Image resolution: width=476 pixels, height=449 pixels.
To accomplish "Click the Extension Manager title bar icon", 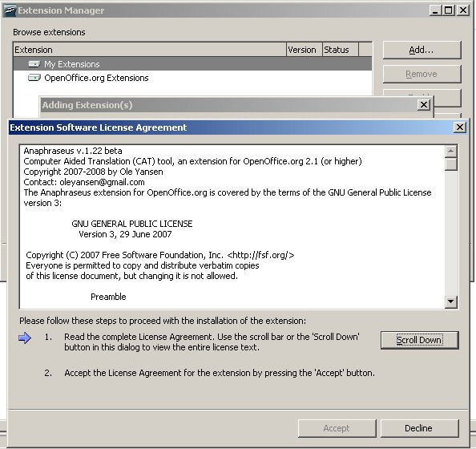I will coord(9,10).
